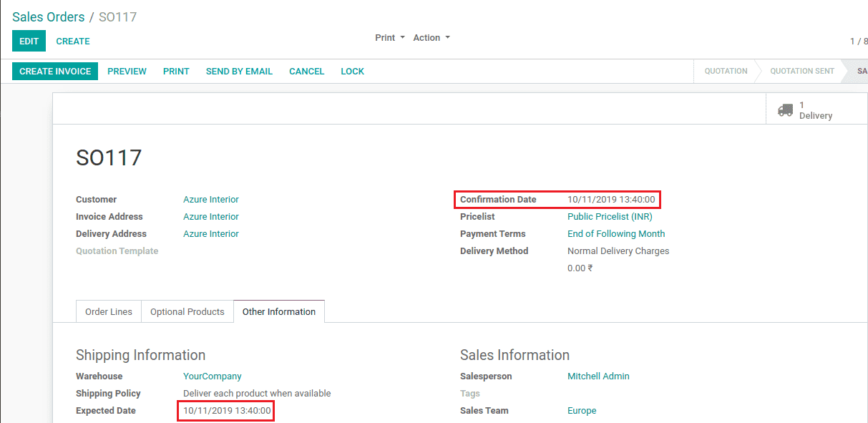Click the 0.00 ₹ delivery amount
The width and height of the screenshot is (868, 423).
[x=580, y=268]
